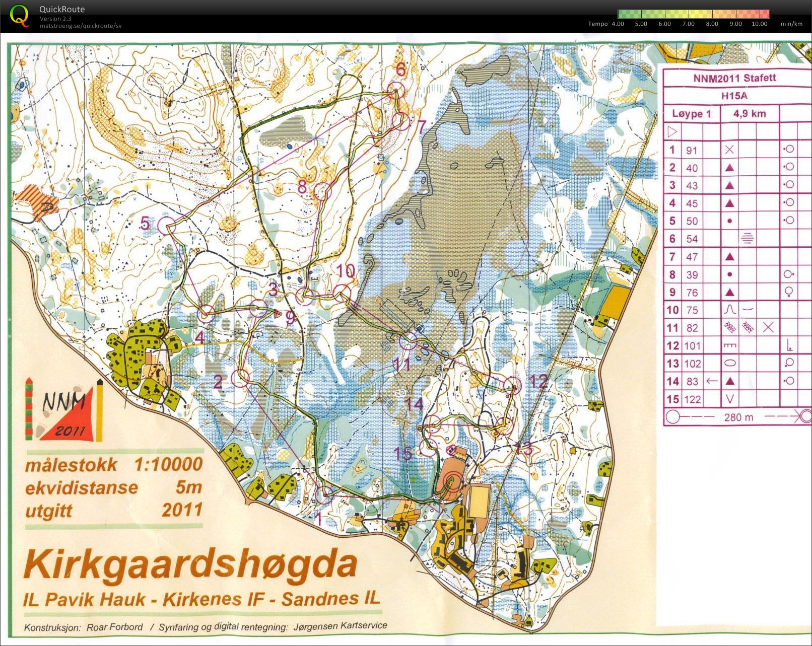Click control circle 4 on the map
The height and width of the screenshot is (646, 812).
205,314
